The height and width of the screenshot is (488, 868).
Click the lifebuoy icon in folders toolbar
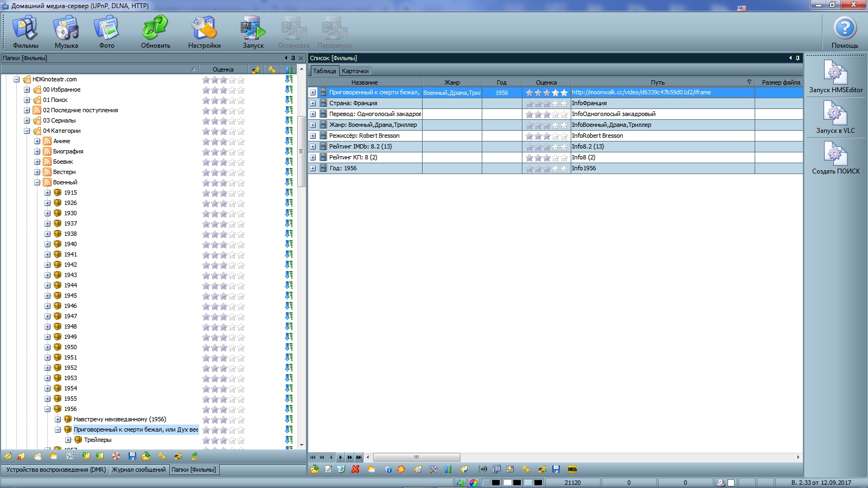coord(116,456)
